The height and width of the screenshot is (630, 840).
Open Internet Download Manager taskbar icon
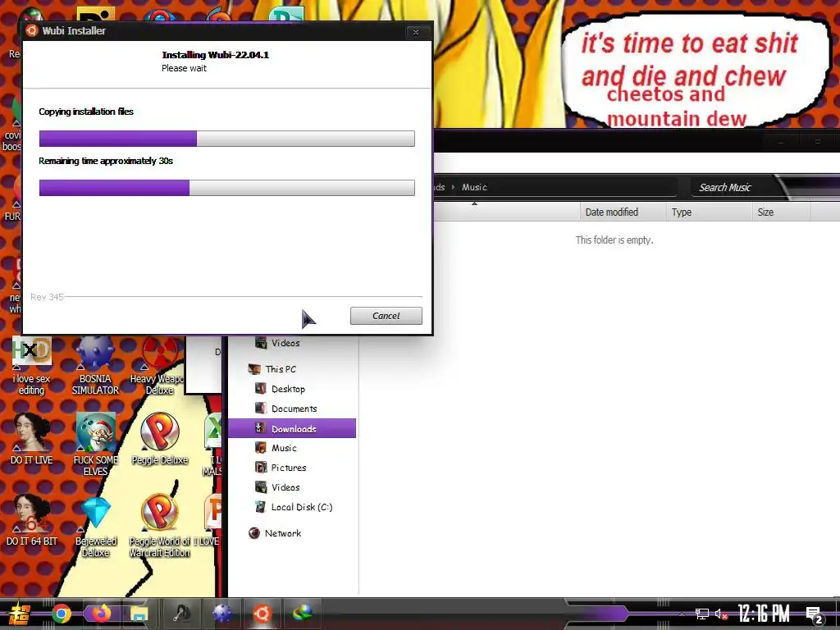pyautogui.click(x=302, y=614)
